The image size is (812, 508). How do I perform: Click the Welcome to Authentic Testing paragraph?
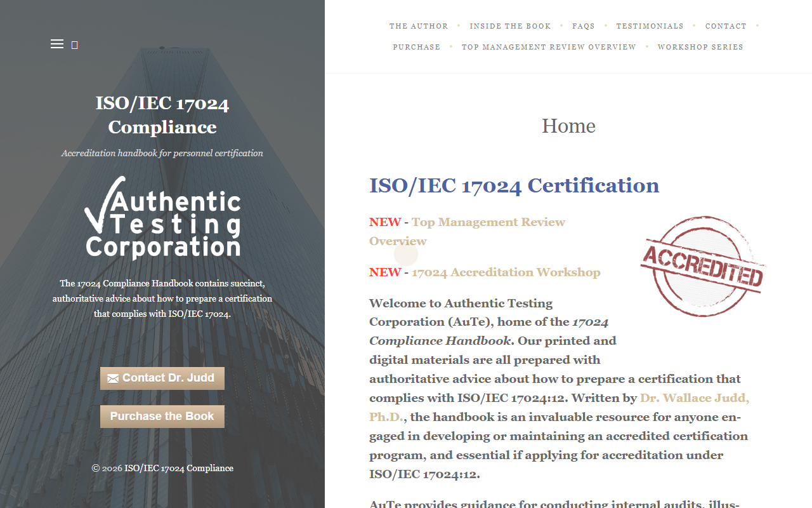click(560, 388)
